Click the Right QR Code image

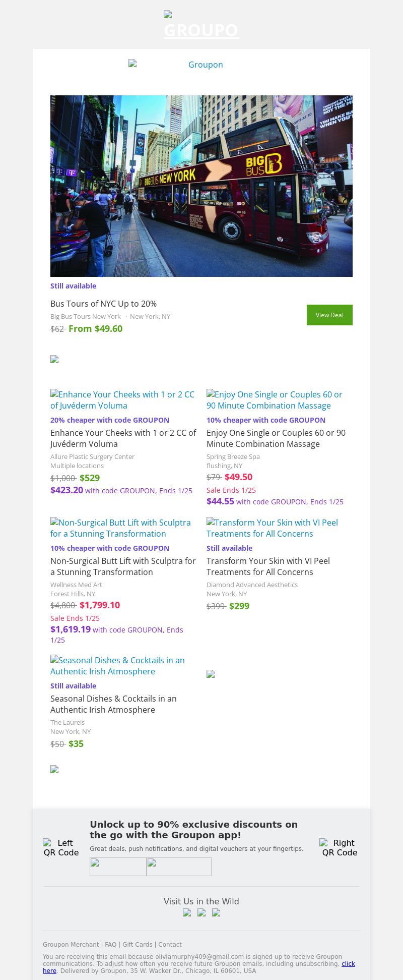click(340, 848)
